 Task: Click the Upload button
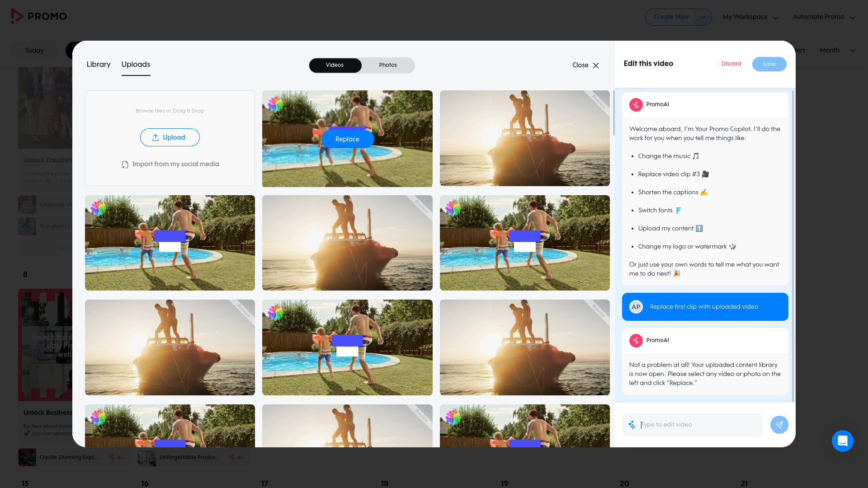[x=170, y=137]
